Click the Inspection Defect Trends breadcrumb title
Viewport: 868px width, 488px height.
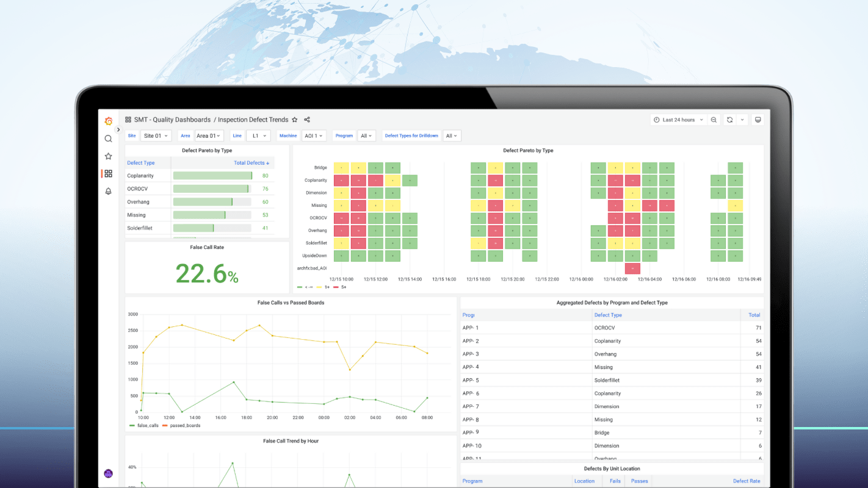(x=253, y=120)
